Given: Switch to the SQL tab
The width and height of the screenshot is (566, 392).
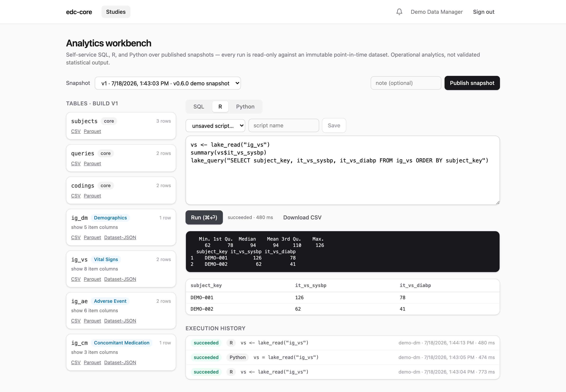Looking at the screenshot, I should pos(199,107).
